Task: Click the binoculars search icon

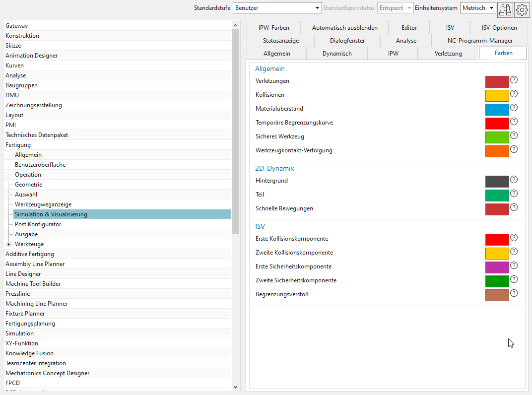Action: pyautogui.click(x=505, y=9)
